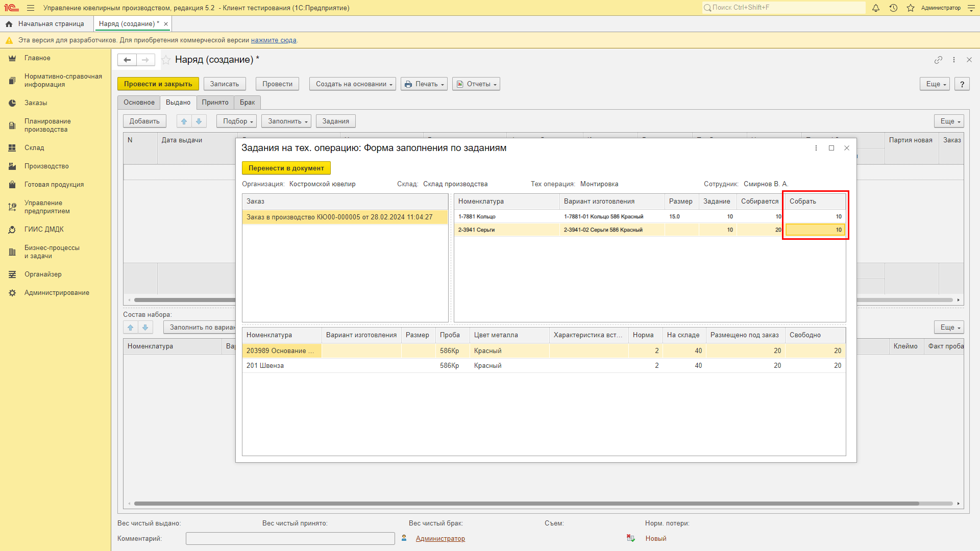Viewport: 980px width, 551px height.
Task: Go back with the left arrow button
Action: coord(127,60)
